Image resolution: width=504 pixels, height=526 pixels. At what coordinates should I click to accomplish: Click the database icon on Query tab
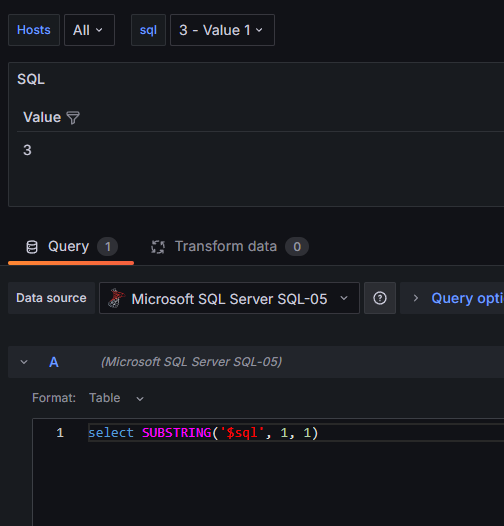(32, 247)
